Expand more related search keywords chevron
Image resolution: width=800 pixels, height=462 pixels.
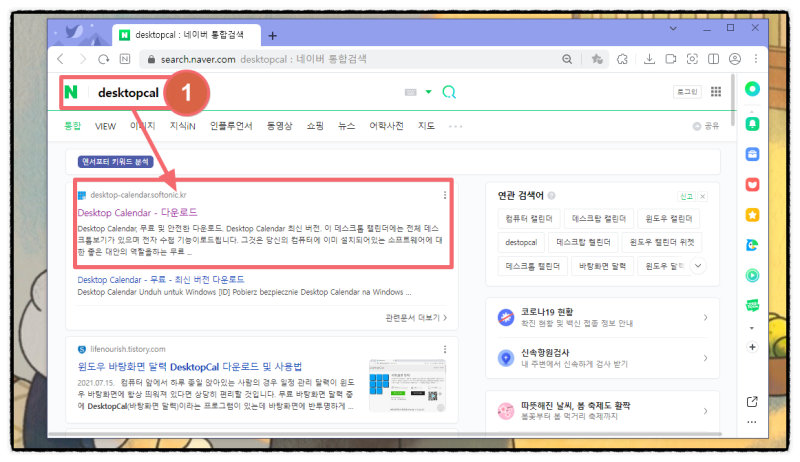click(698, 266)
